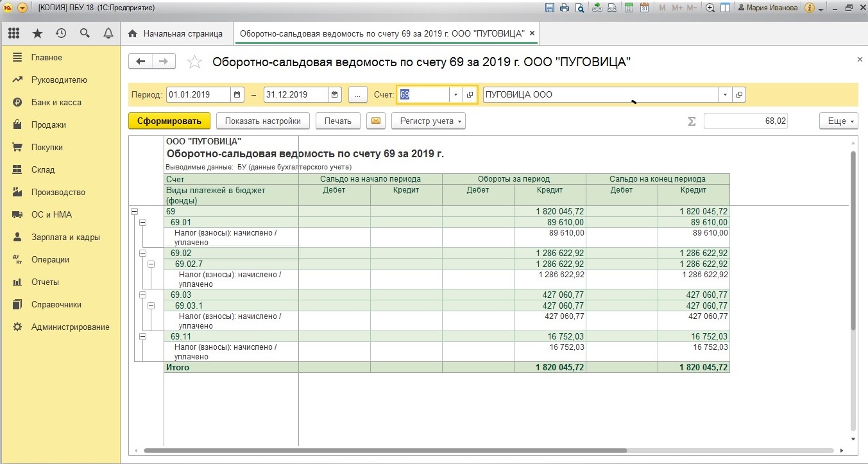Image resolution: width=868 pixels, height=464 pixels.
Task: Click the forward navigation arrow button
Action: 164,61
